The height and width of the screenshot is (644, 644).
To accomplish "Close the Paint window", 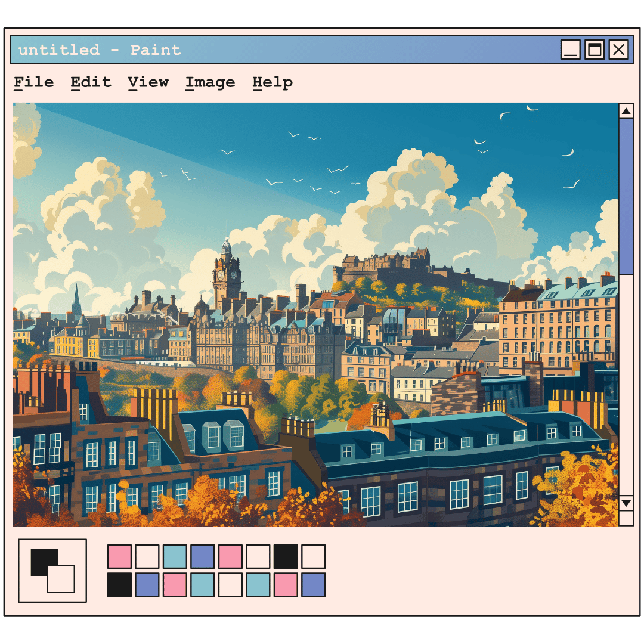I will 618,49.
